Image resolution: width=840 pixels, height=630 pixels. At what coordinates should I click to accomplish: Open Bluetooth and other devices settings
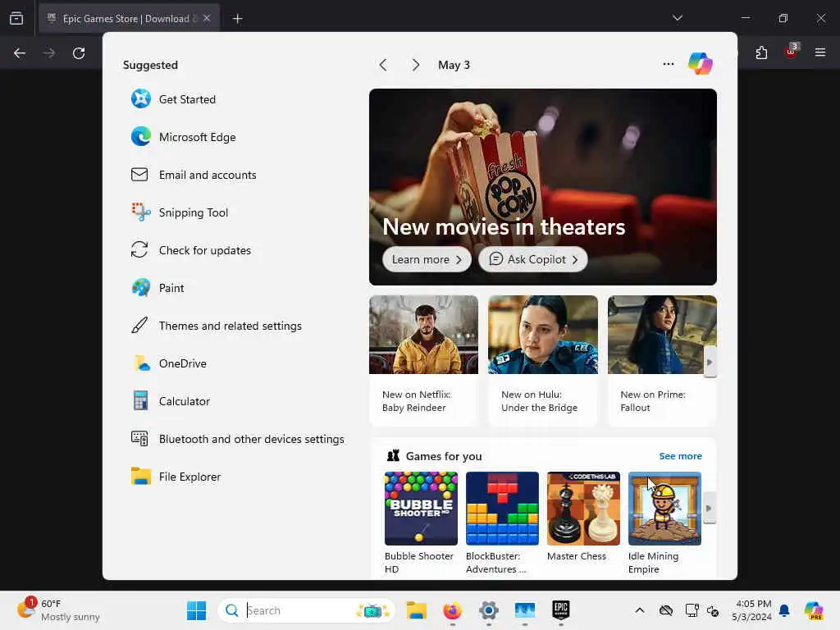(x=237, y=440)
